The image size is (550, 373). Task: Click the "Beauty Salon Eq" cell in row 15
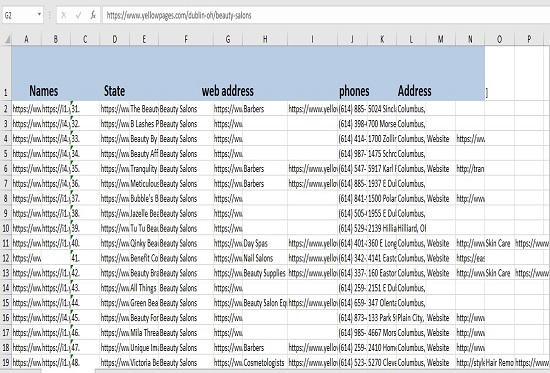(x=265, y=303)
